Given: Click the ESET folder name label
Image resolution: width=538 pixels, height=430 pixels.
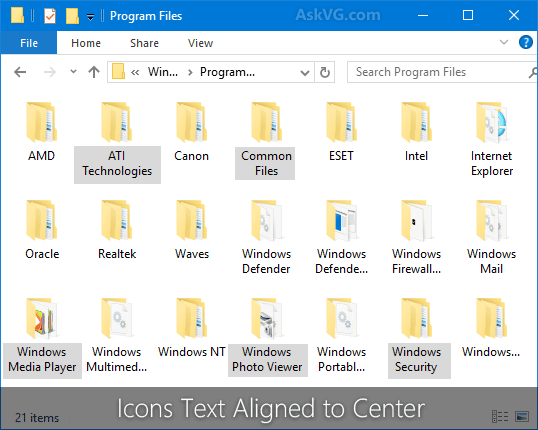Looking at the screenshot, I should [x=341, y=156].
